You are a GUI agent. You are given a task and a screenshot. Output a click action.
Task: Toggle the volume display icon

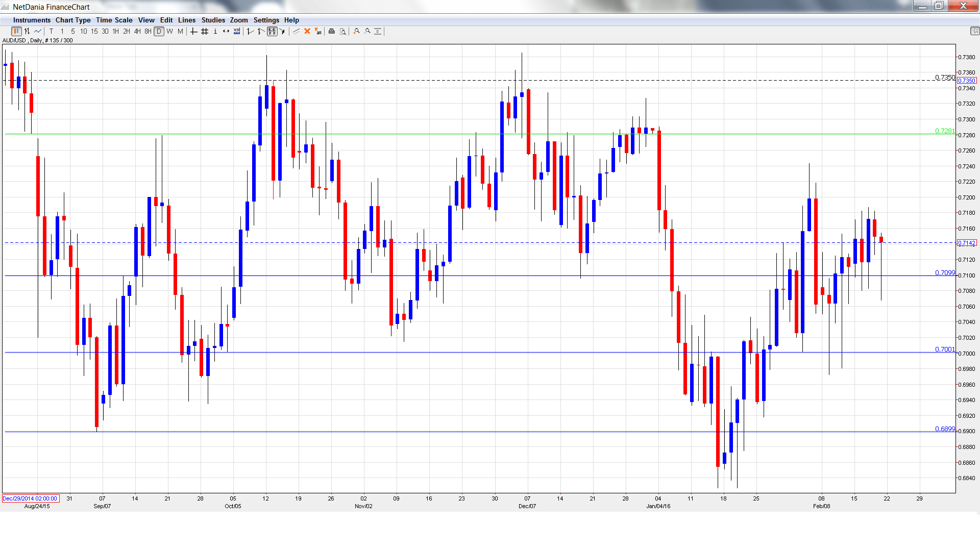pyautogui.click(x=237, y=32)
